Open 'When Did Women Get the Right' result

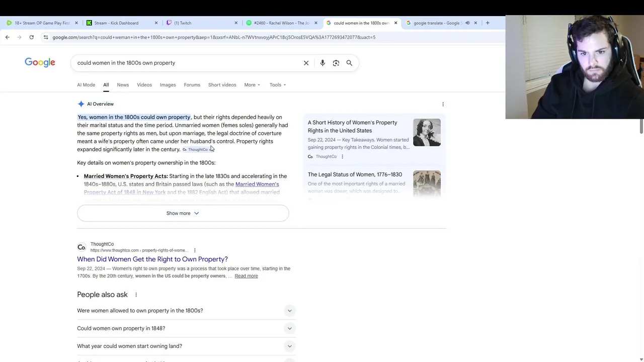pyautogui.click(x=152, y=259)
